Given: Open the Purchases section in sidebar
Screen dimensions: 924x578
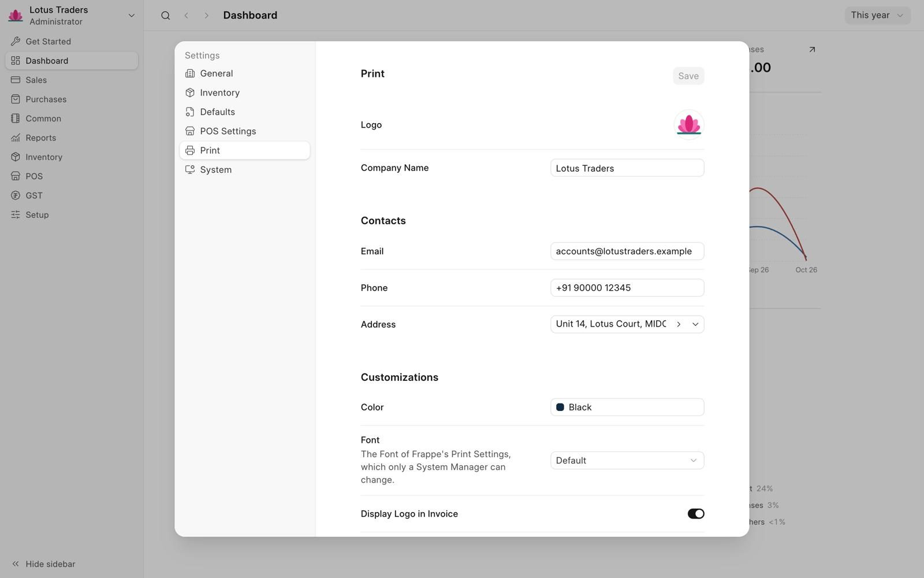Looking at the screenshot, I should [72, 99].
